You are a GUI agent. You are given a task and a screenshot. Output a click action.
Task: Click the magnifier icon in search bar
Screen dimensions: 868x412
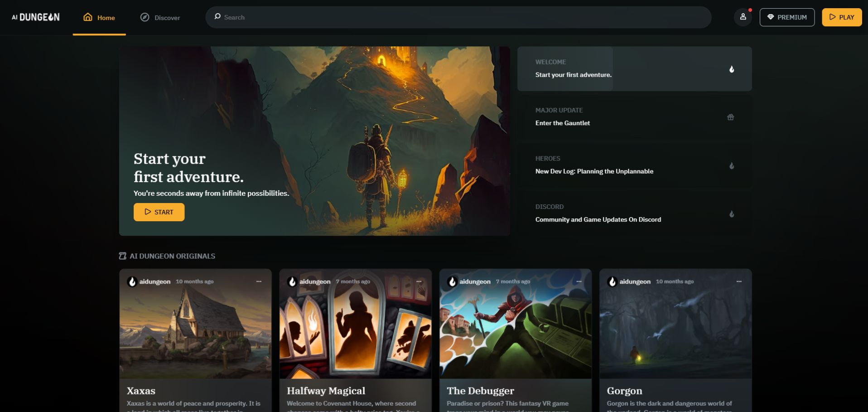point(217,17)
